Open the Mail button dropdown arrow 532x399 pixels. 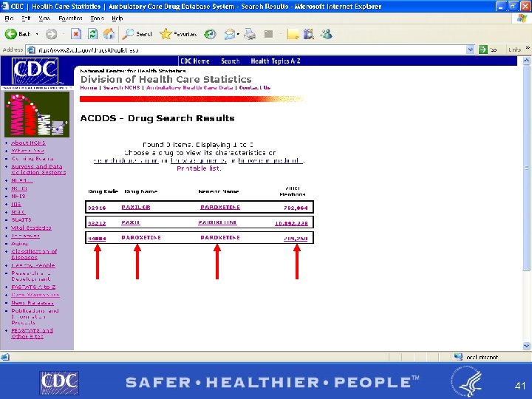coord(238,34)
